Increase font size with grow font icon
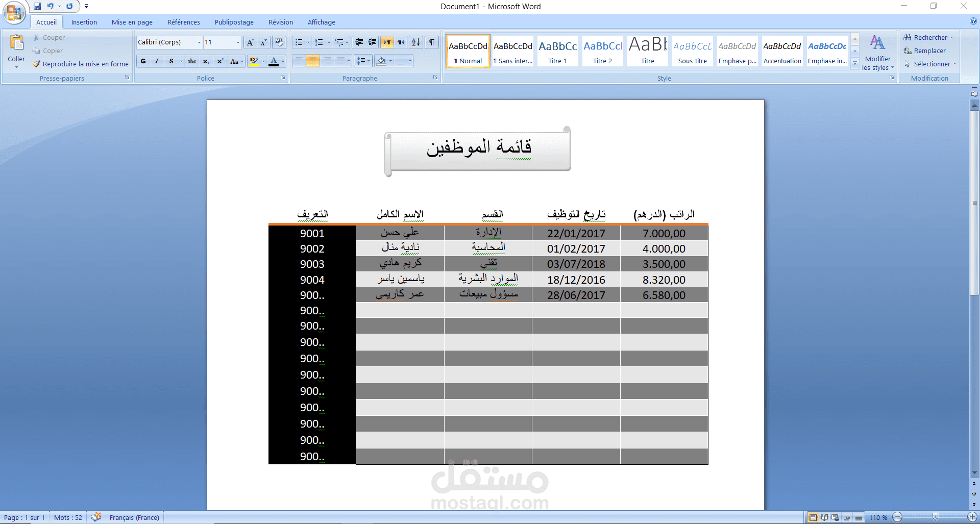Image resolution: width=980 pixels, height=524 pixels. tap(250, 42)
